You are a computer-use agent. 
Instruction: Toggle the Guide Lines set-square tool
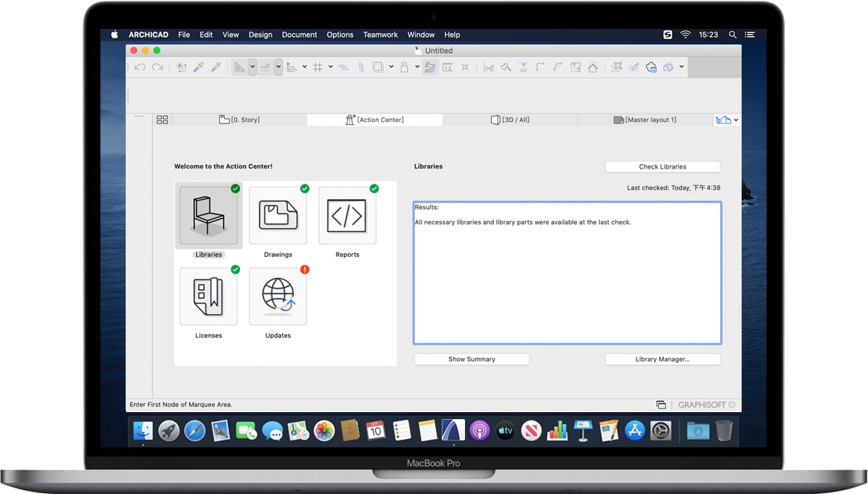239,66
